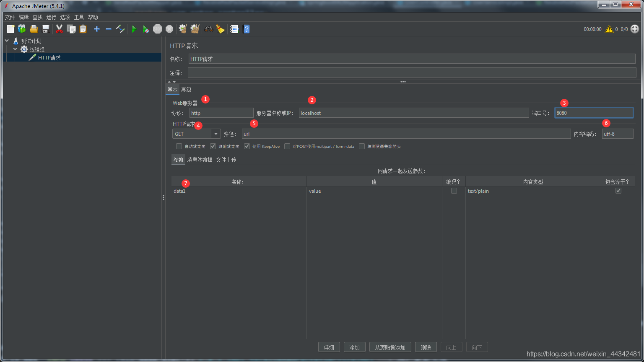Viewport: 644px width, 362px height.
Task: Click the 名称 input field
Action: (x=412, y=59)
